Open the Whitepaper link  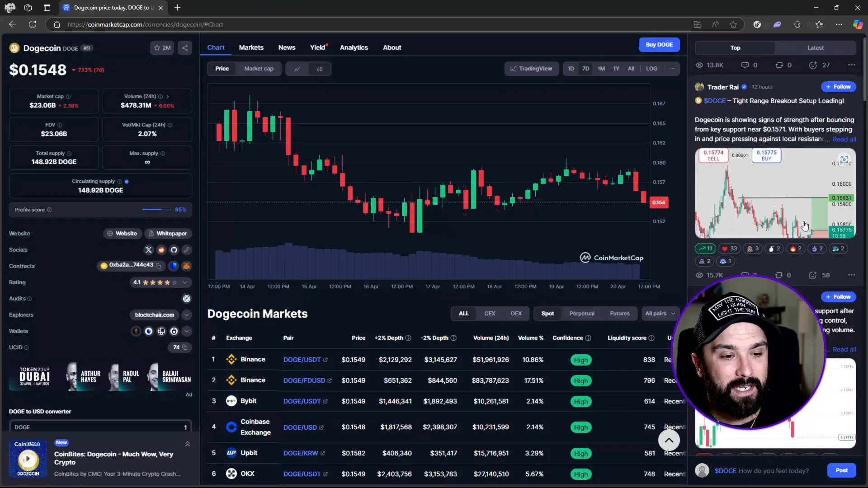[x=168, y=234]
